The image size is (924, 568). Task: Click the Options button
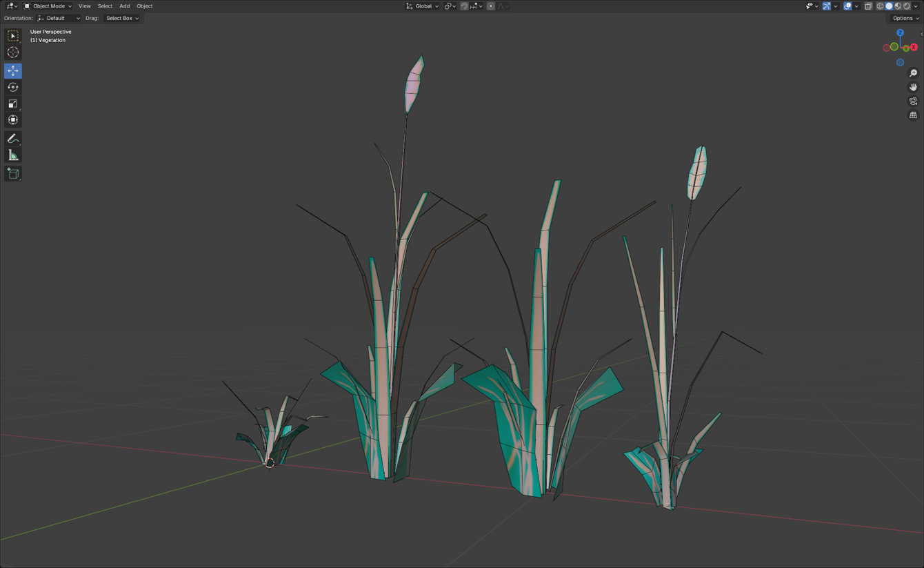(x=905, y=19)
